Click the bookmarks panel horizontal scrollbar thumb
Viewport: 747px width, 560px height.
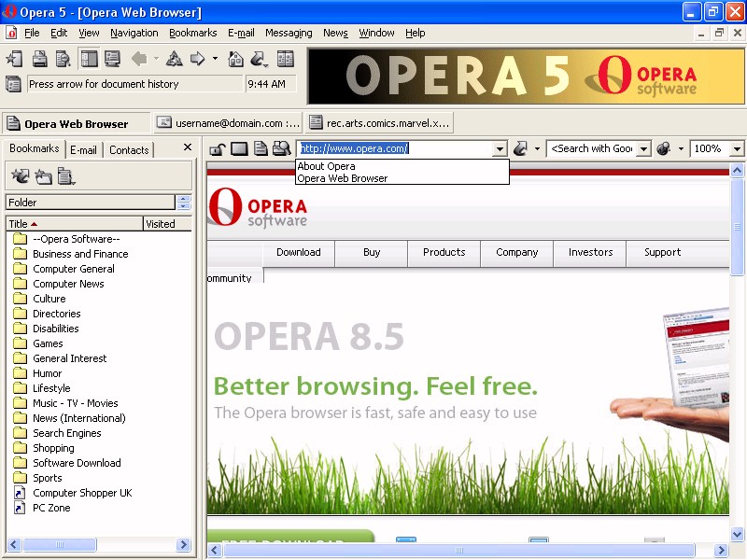tap(59, 544)
